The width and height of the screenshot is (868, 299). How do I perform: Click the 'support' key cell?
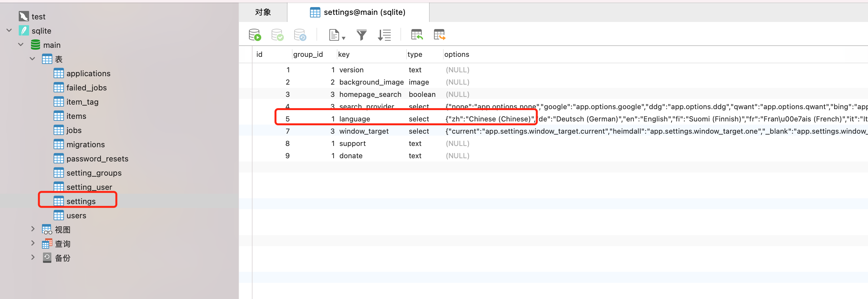[x=372, y=143]
